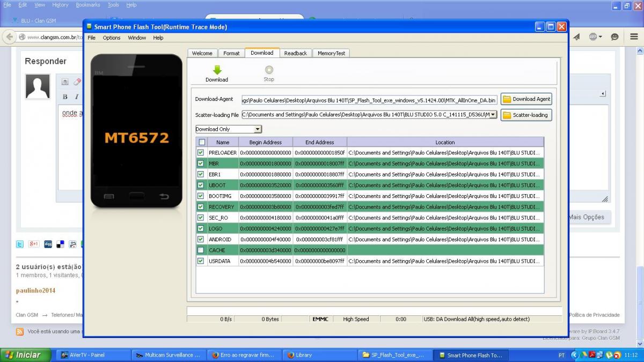644x362 pixels.
Task: Enable the CACHE partition checkbox
Action: click(201, 250)
